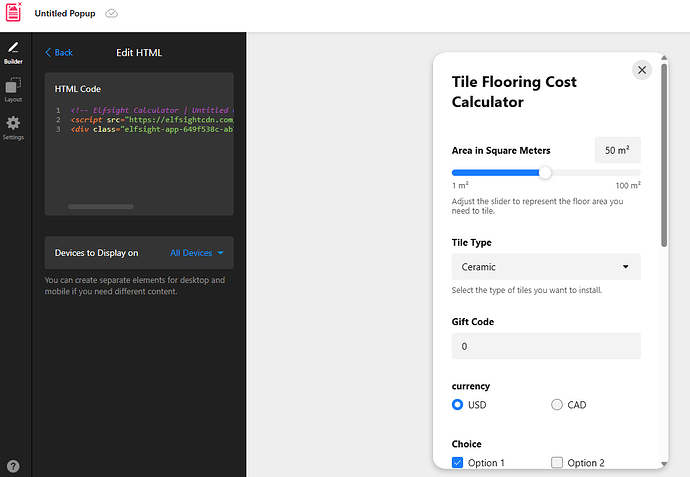Click the Edit HTML panel heading

pos(139,53)
